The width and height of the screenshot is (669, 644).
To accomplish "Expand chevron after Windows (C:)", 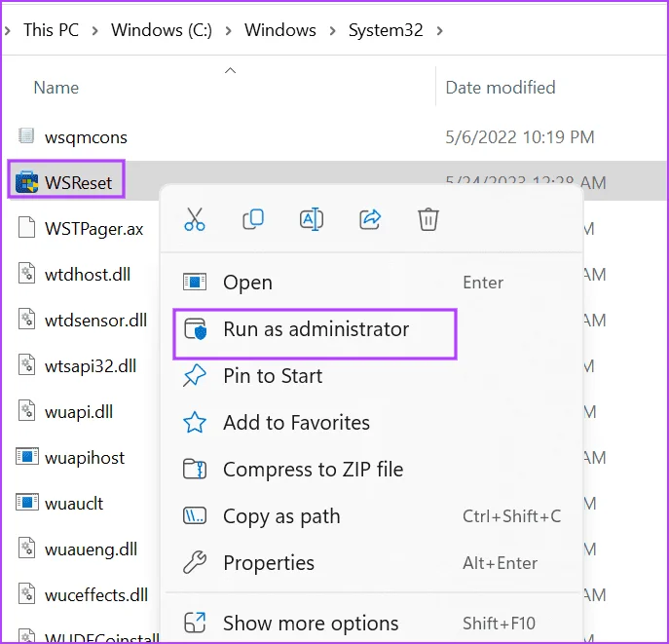I will (x=228, y=31).
